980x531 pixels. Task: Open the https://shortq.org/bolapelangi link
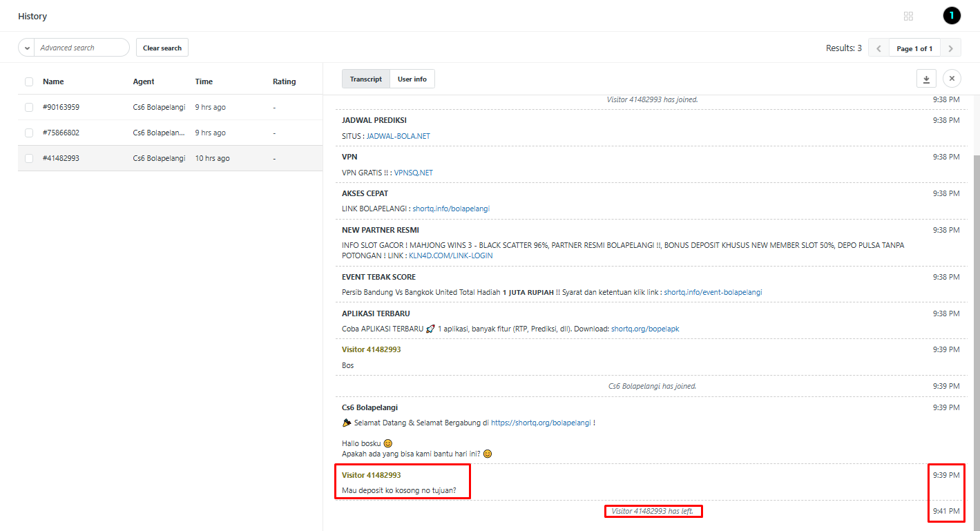coord(541,423)
